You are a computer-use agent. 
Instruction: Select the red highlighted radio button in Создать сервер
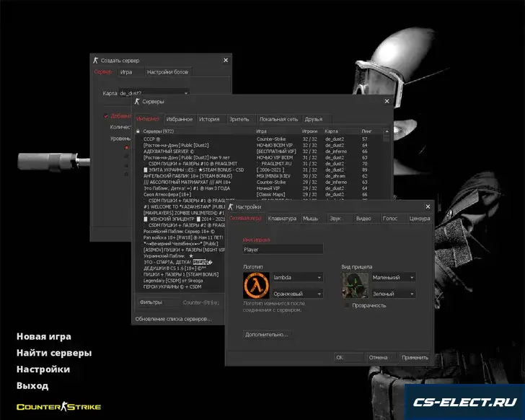pos(127,147)
